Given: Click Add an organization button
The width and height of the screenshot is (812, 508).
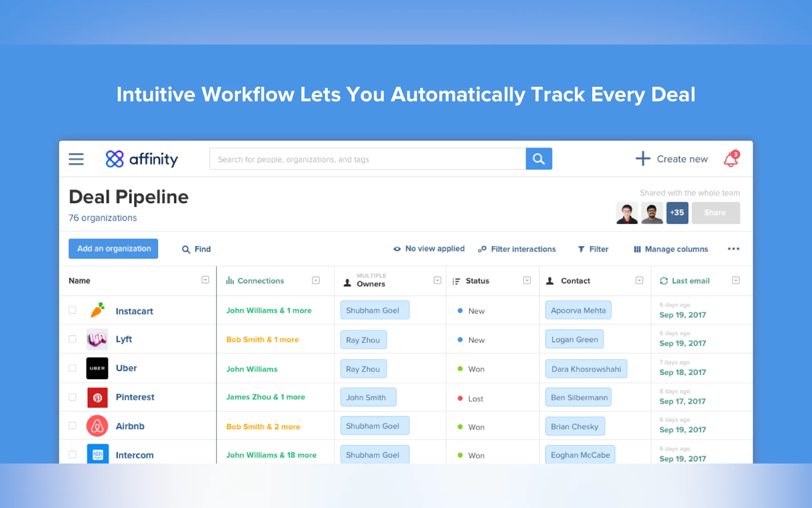Looking at the screenshot, I should coord(113,249).
